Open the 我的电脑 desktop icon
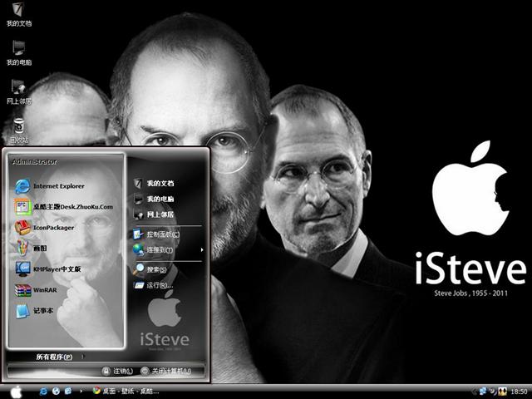The height and width of the screenshot is (399, 532). pyautogui.click(x=19, y=53)
